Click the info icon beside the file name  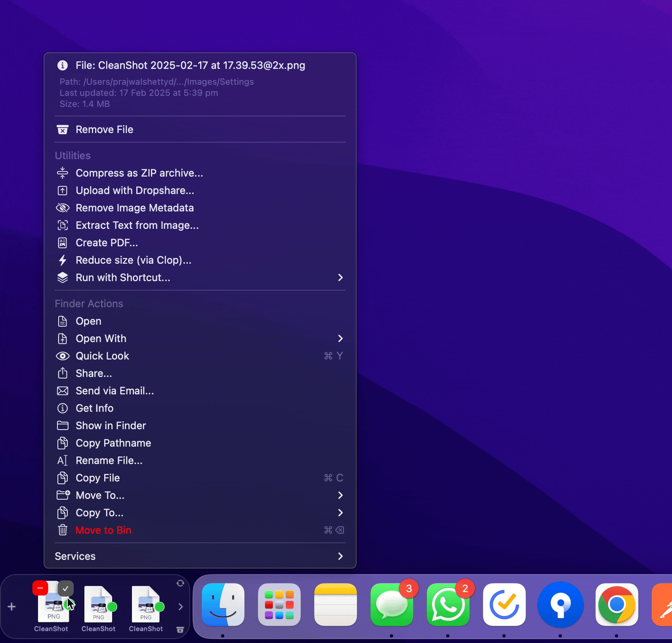pos(63,65)
